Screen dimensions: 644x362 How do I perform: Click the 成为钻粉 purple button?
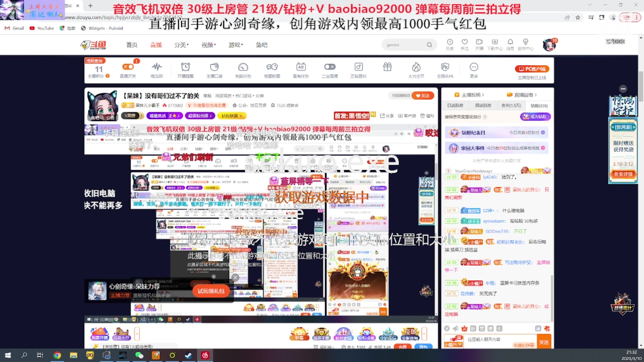coord(535,117)
